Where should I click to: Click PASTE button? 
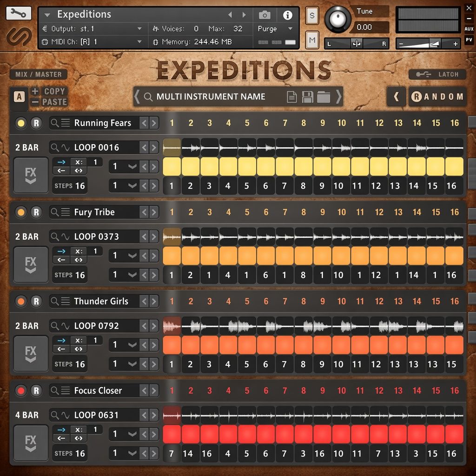point(54,102)
